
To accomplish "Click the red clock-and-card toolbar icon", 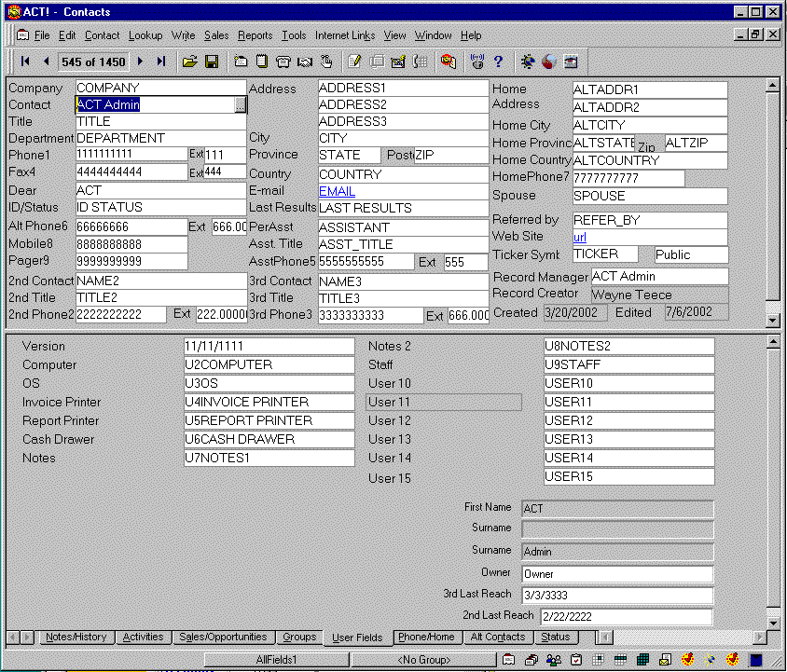I will click(x=449, y=62).
